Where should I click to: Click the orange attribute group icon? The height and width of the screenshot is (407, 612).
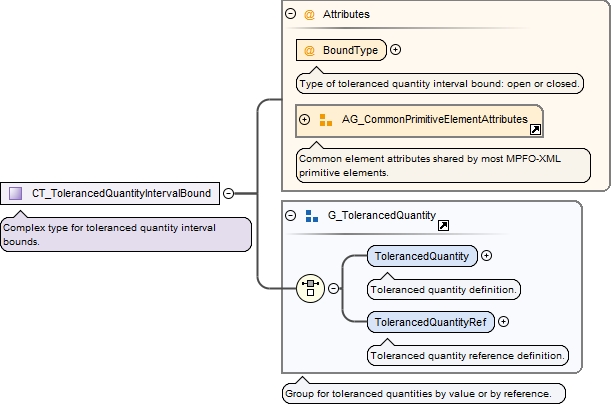pyautogui.click(x=326, y=120)
